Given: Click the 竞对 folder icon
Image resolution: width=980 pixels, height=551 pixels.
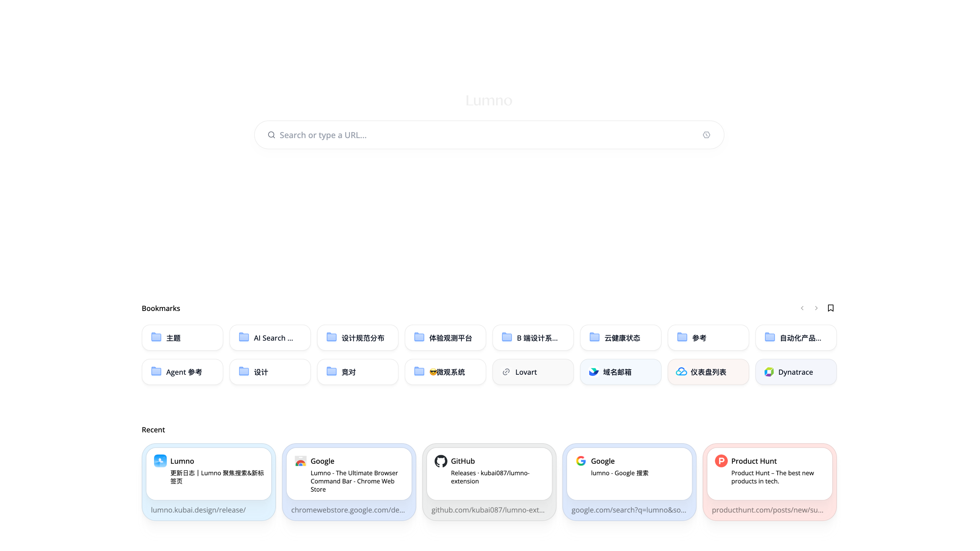Looking at the screenshot, I should click(332, 371).
